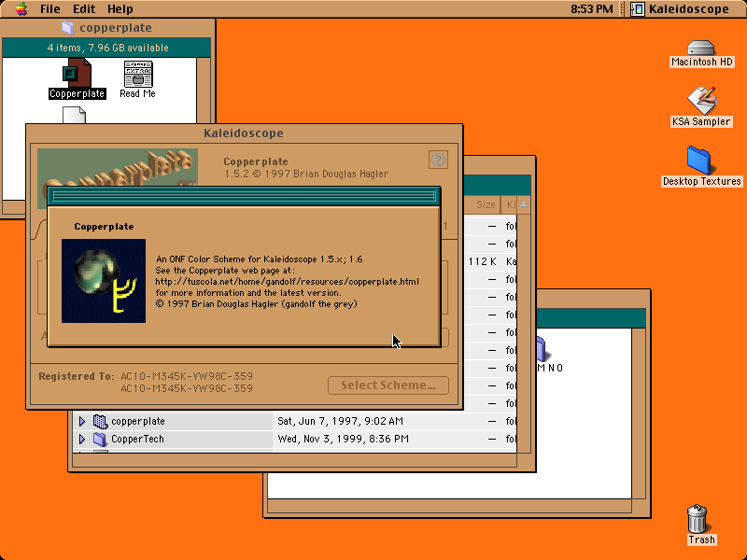The width and height of the screenshot is (747, 560).
Task: Expand the CopperTech folder row
Action: click(x=82, y=439)
